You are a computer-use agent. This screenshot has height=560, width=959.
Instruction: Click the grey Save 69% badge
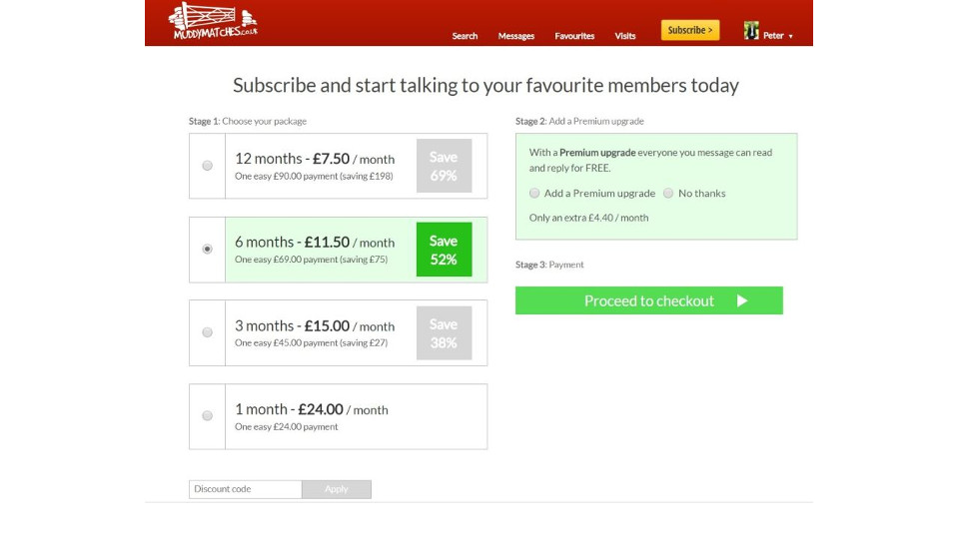[x=444, y=166]
